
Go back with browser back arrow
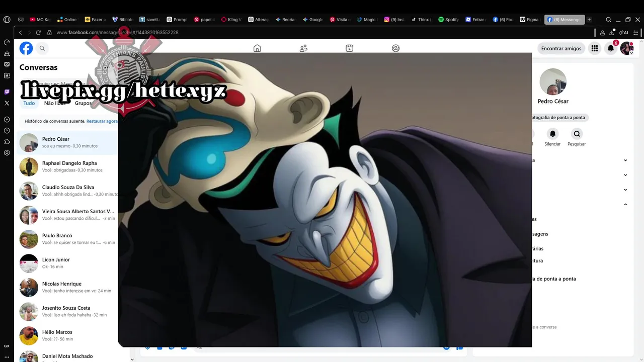(21, 32)
